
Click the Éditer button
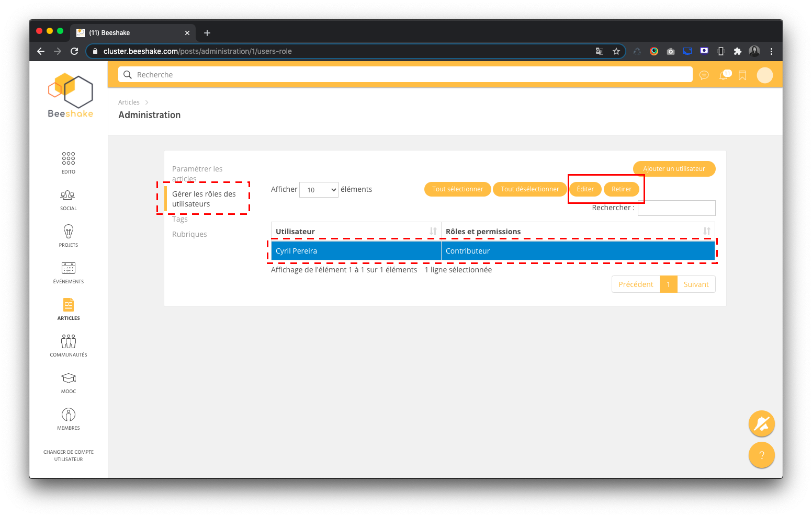tap(585, 189)
